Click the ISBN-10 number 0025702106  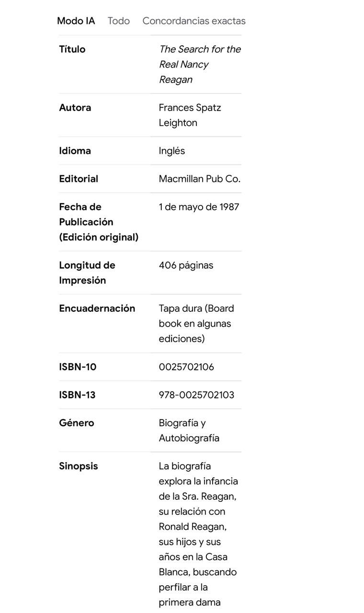pyautogui.click(x=186, y=367)
